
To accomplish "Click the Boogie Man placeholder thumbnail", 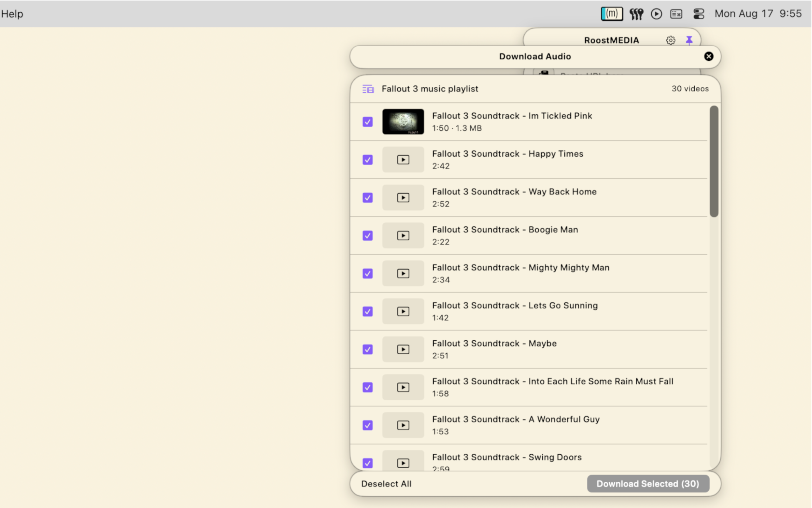I will (403, 236).
